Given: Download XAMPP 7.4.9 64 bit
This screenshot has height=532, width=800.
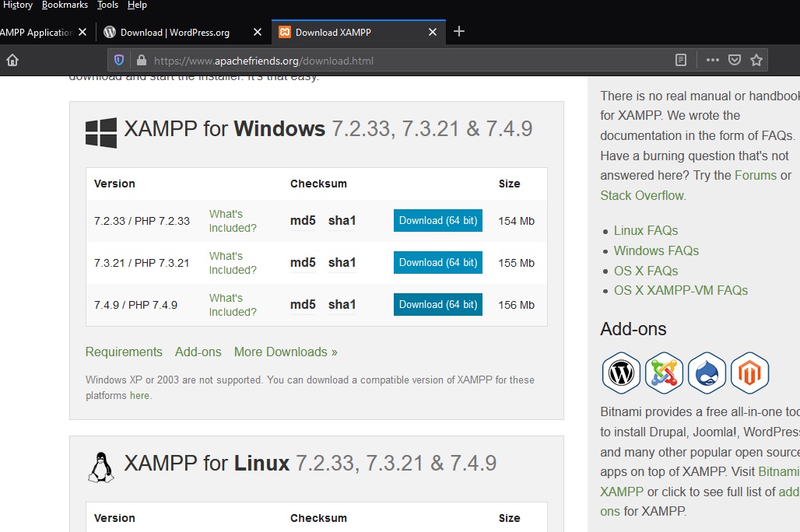Looking at the screenshot, I should point(437,305).
